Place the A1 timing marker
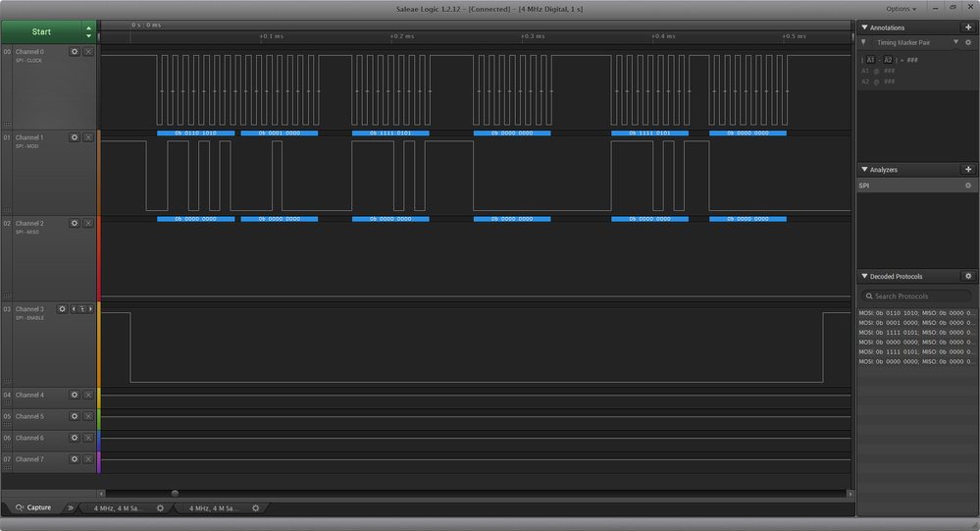 pyautogui.click(x=870, y=60)
